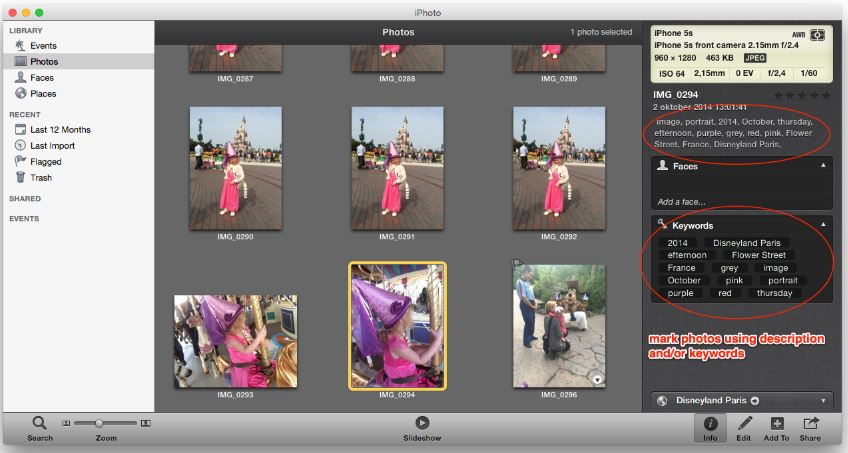Screen dimensions: 848x453
Task: Open the Share menu icon
Action: click(x=810, y=424)
